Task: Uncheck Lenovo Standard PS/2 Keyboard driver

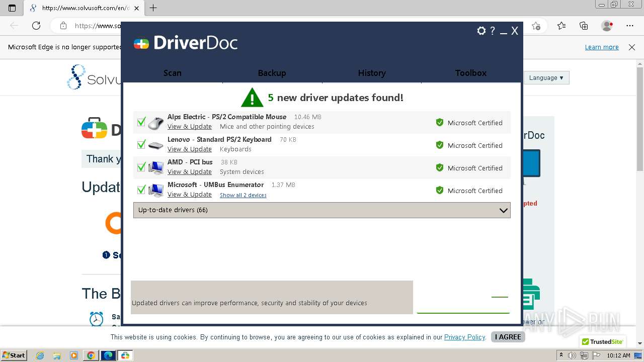Action: click(141, 145)
